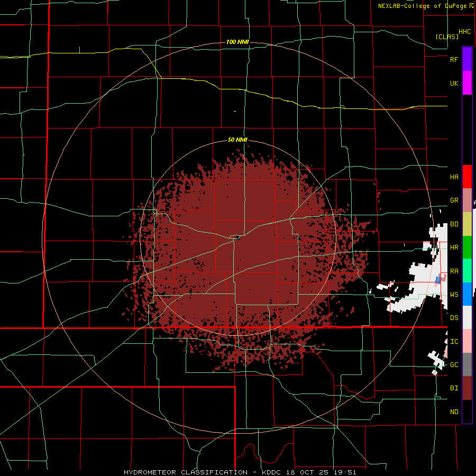Click the BD legend label
The width and height of the screenshot is (476, 476).
(454, 224)
